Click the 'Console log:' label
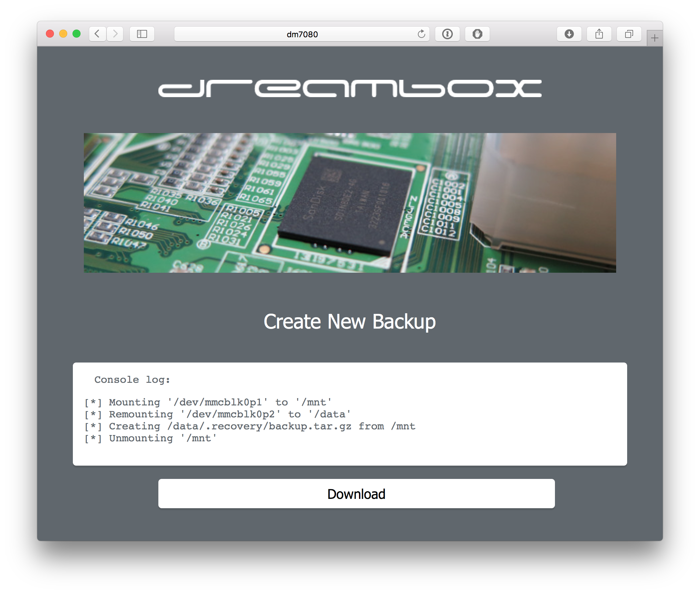Screen dimensions: 700x594 click(x=132, y=379)
